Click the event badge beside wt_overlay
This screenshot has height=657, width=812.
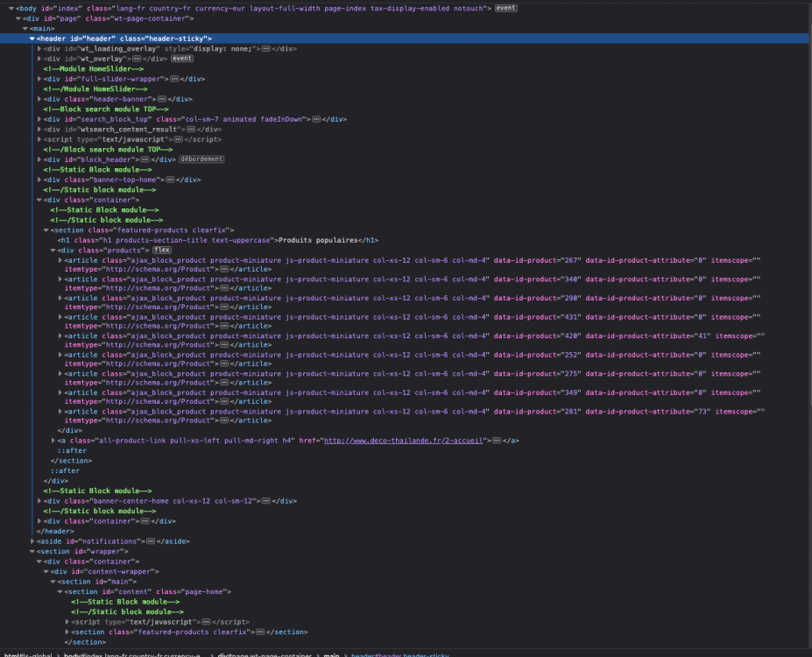coord(182,59)
